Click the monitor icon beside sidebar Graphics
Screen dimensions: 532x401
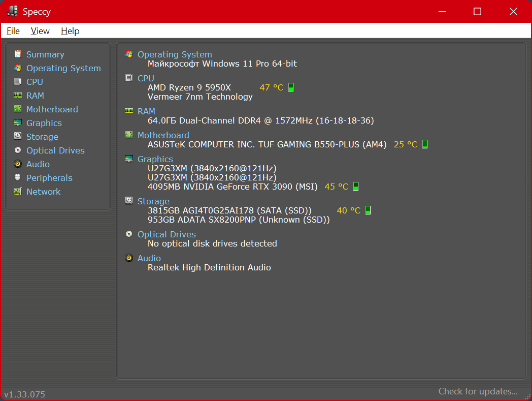[x=18, y=122]
